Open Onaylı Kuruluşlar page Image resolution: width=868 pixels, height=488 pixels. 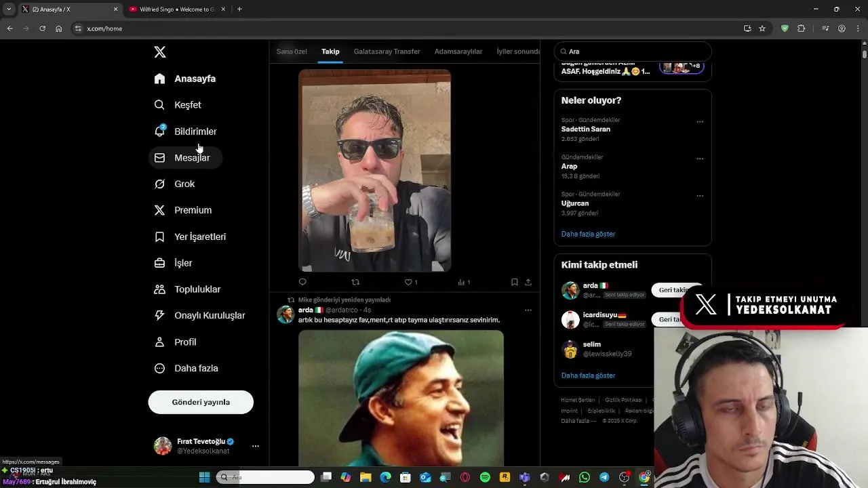point(199,316)
